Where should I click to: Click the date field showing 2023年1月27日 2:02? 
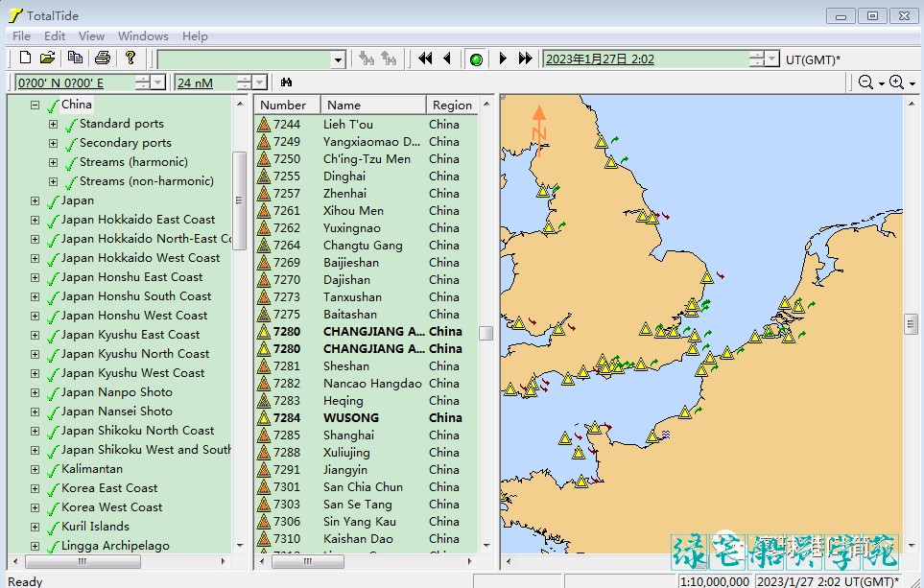647,59
